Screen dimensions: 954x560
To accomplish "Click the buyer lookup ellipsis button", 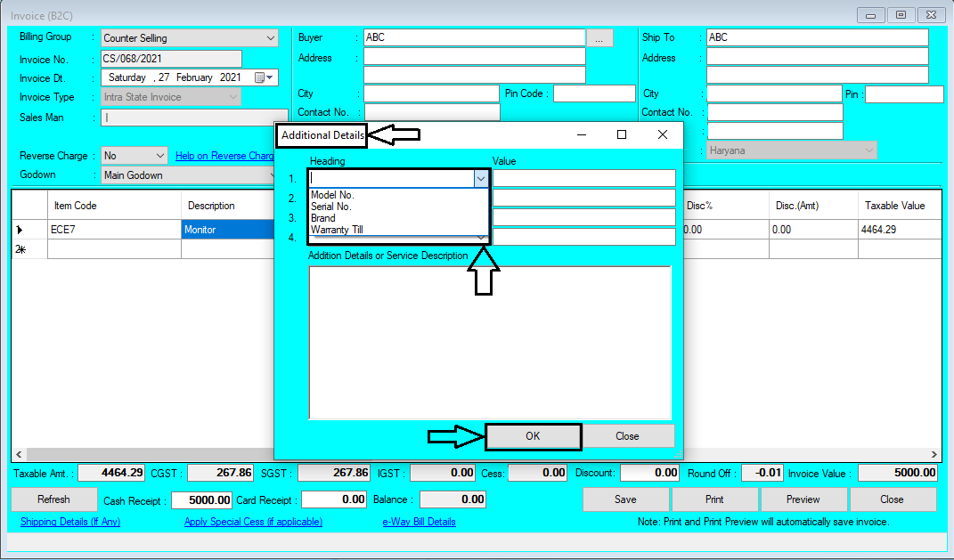I will [600, 37].
